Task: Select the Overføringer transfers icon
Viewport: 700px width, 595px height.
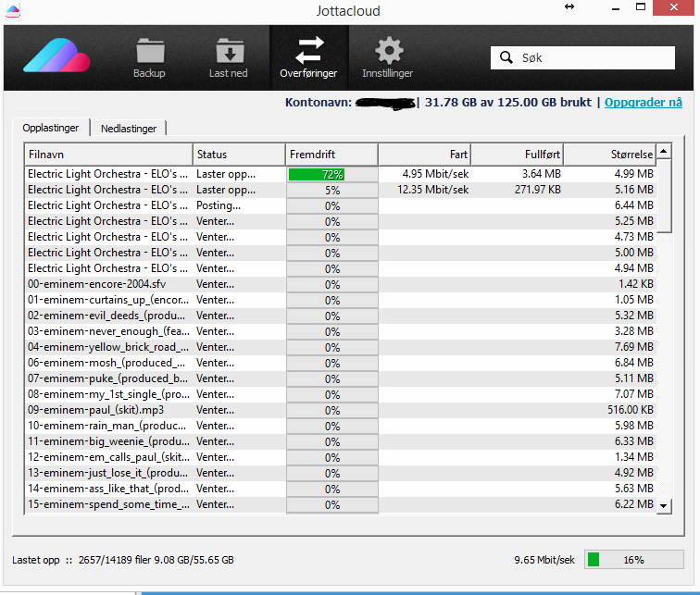Action: click(308, 58)
